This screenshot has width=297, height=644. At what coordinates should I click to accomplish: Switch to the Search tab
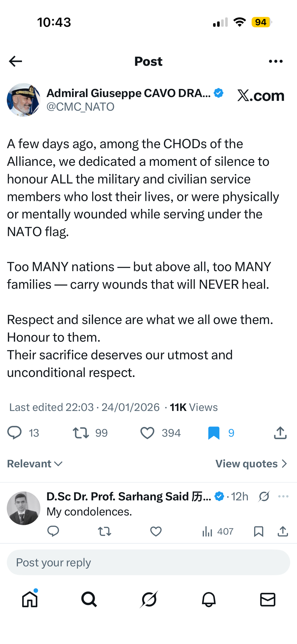[x=89, y=599]
